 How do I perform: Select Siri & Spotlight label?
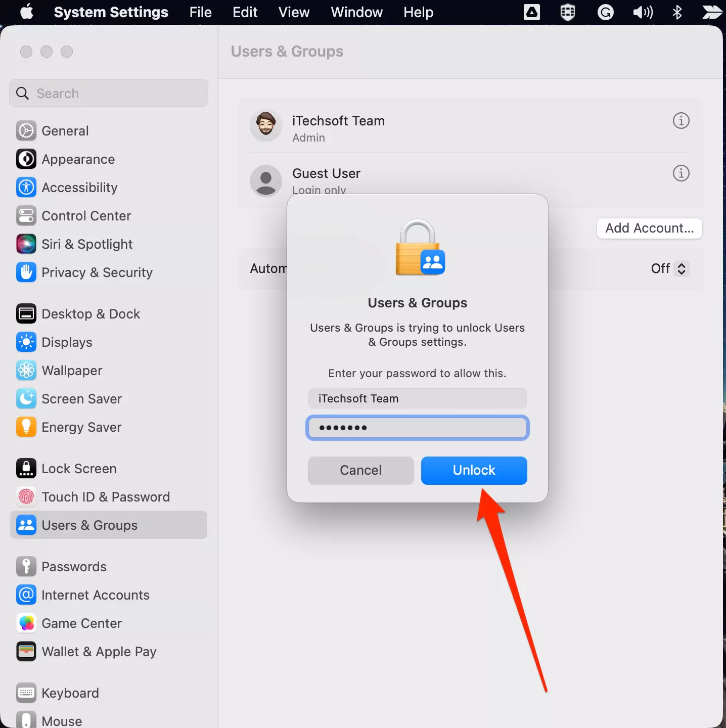pyautogui.click(x=87, y=244)
